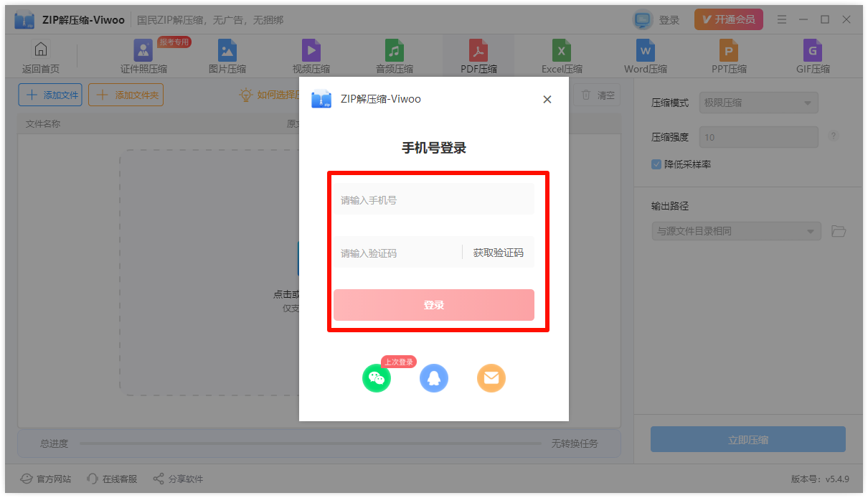The image size is (868, 498).
Task: Click the dialog's ZIP解压缩-Viwoo logo icon
Action: point(321,99)
